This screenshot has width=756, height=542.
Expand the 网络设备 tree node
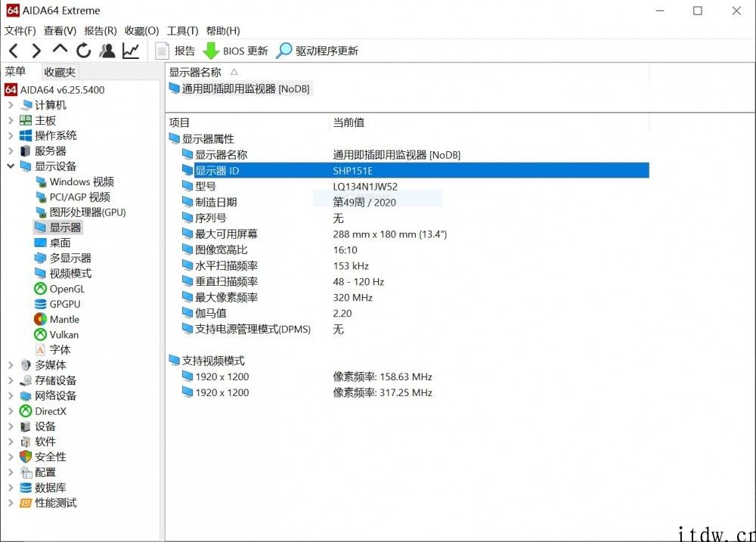pyautogui.click(x=11, y=396)
